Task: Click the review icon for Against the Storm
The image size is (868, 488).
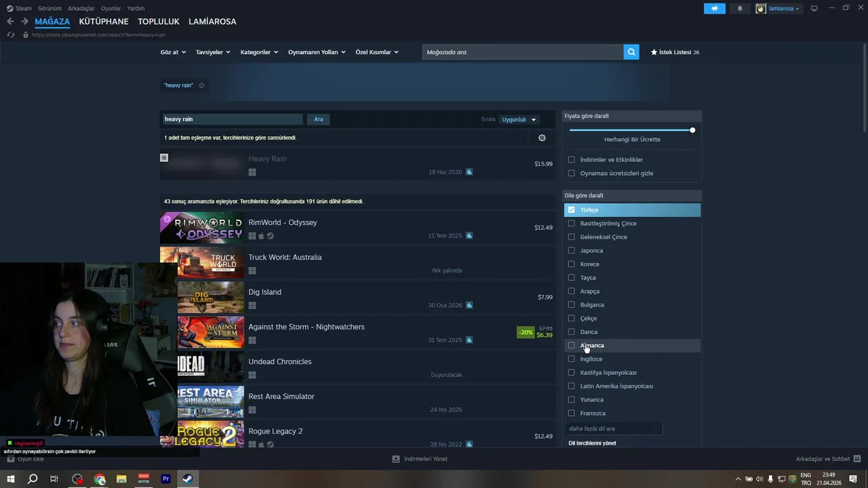Action: [469, 340]
